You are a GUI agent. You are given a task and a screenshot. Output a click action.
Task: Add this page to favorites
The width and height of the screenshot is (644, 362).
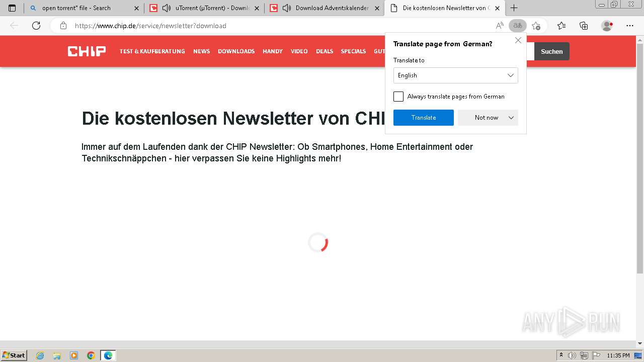click(x=536, y=26)
